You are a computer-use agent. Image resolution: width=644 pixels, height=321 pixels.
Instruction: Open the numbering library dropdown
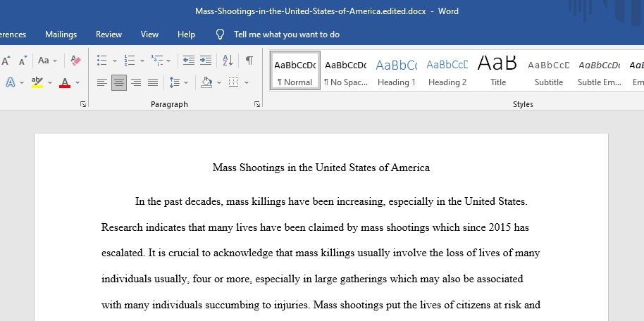point(142,61)
